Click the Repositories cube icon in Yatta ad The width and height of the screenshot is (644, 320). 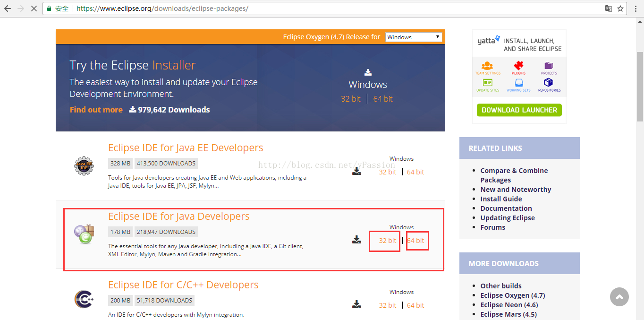pyautogui.click(x=549, y=83)
